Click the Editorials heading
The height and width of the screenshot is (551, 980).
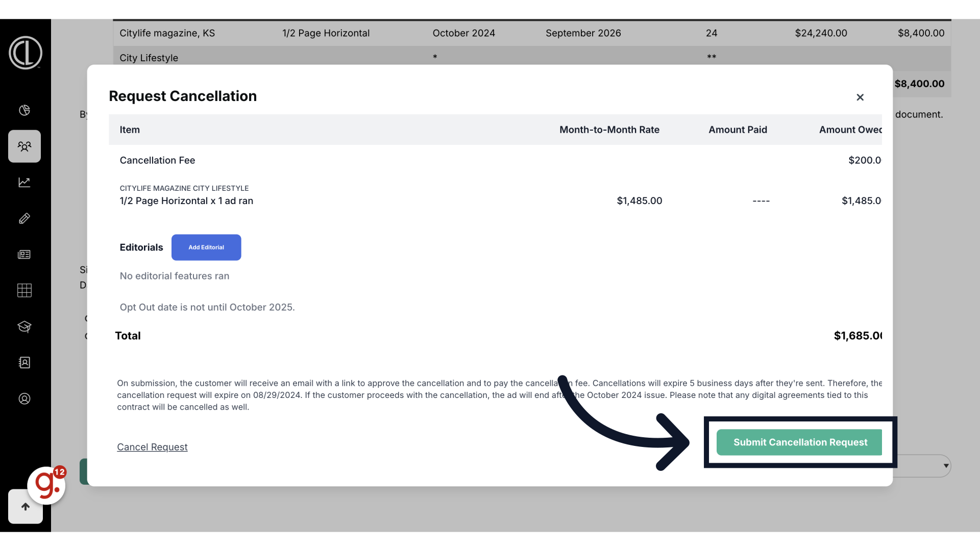pos(141,247)
